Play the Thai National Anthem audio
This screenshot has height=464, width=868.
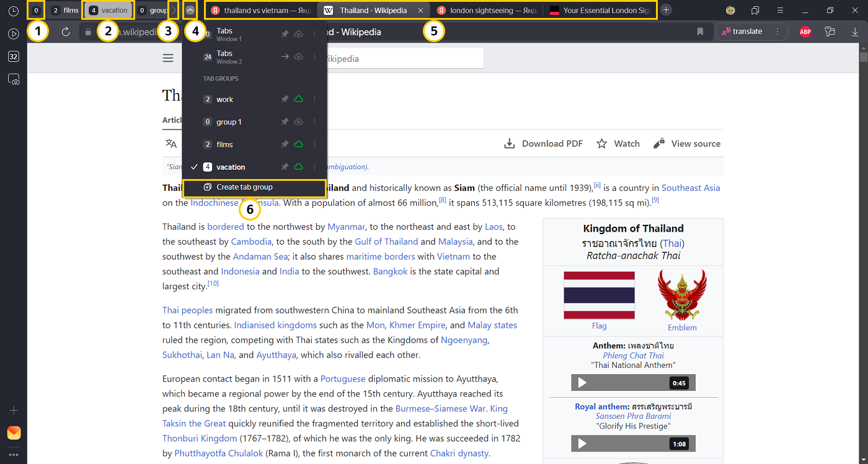582,383
